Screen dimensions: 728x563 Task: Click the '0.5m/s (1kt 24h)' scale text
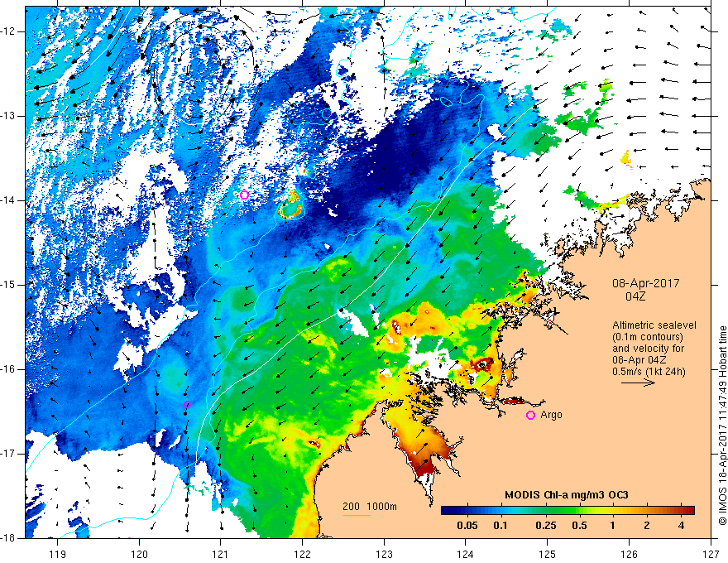click(x=649, y=372)
